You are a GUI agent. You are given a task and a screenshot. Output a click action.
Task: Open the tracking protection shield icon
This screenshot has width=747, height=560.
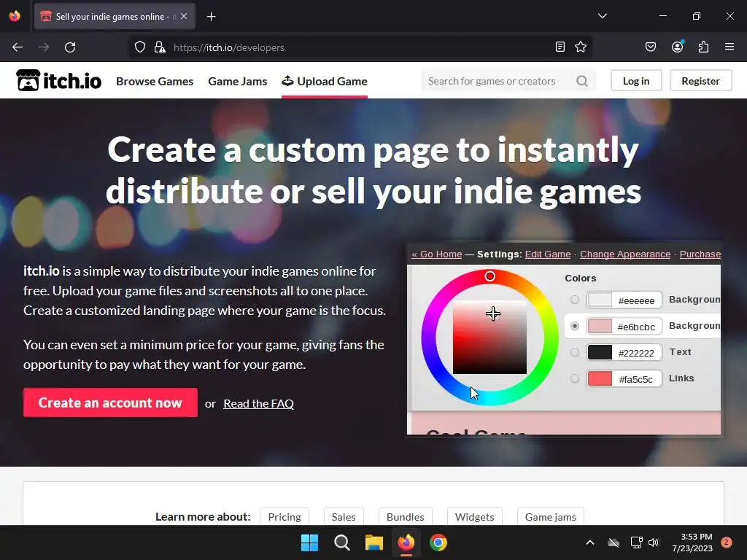(x=139, y=47)
